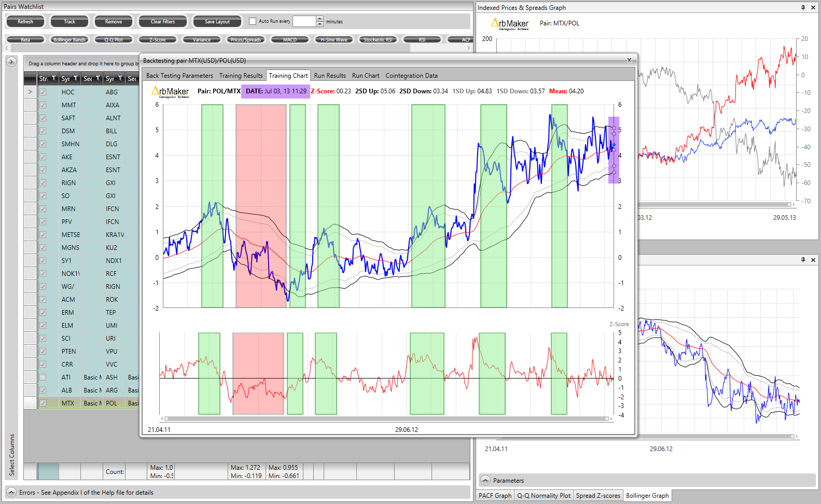This screenshot has width=821, height=504.
Task: Click the H-Sine Wave indicator button
Action: click(x=334, y=39)
